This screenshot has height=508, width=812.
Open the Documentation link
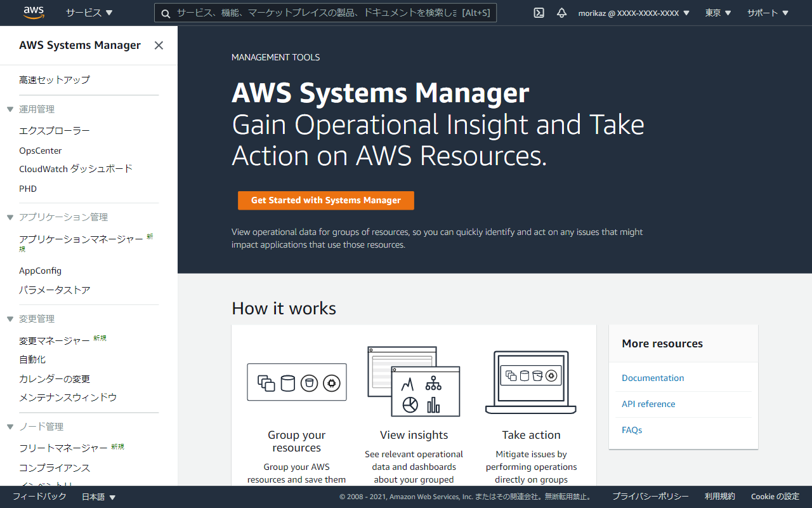pos(653,378)
